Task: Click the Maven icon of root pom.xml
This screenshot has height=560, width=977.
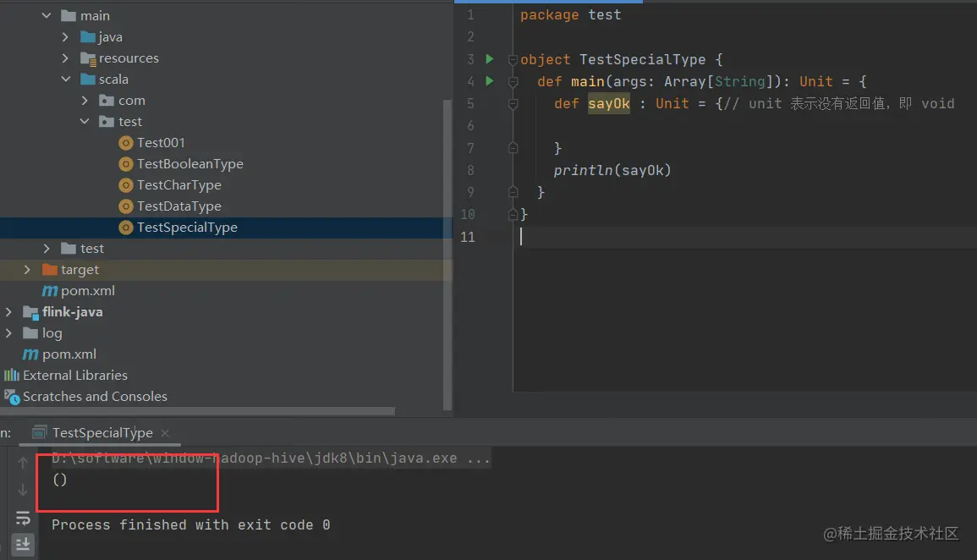Action: [30, 354]
